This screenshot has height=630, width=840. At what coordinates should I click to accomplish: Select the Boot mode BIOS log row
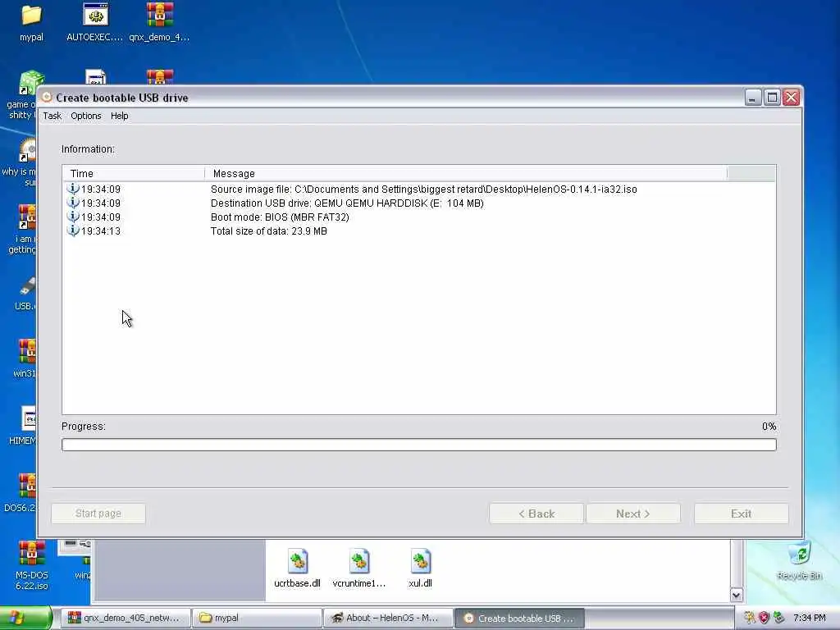(419, 217)
